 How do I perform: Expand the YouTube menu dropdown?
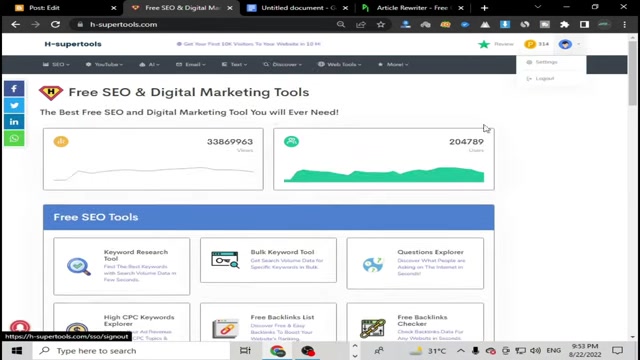[x=104, y=64]
